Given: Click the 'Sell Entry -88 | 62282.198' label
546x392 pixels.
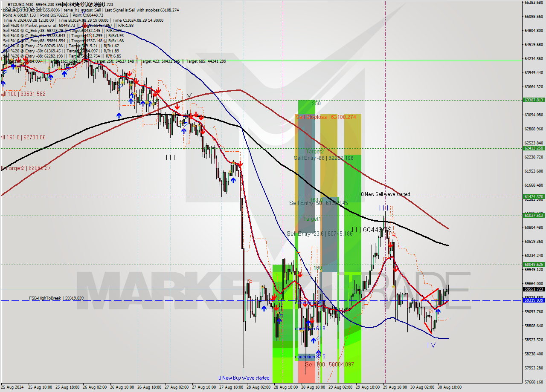Looking at the screenshot, I should 324,158.
